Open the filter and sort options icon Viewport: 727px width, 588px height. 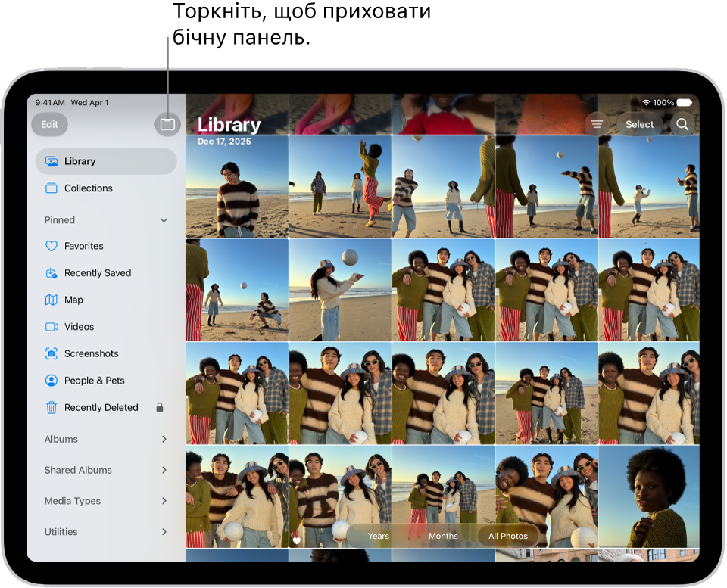click(597, 124)
